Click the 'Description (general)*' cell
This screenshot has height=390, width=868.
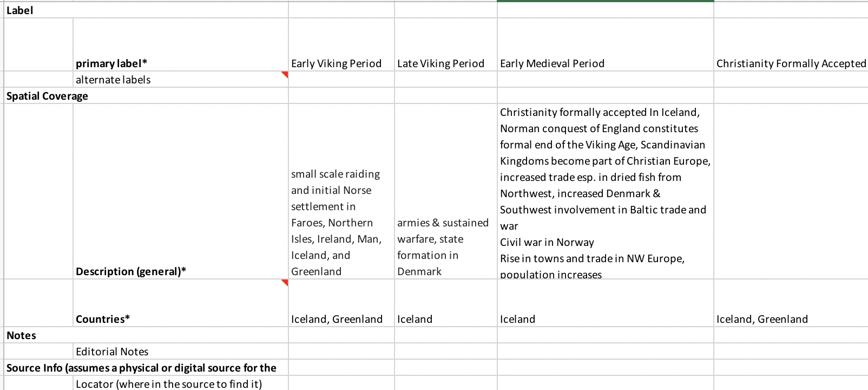click(181, 191)
